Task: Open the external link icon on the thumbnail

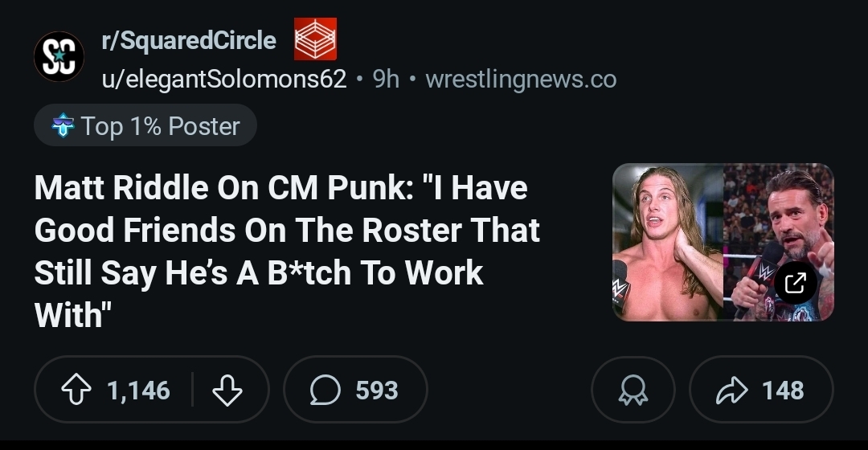Action: [794, 282]
